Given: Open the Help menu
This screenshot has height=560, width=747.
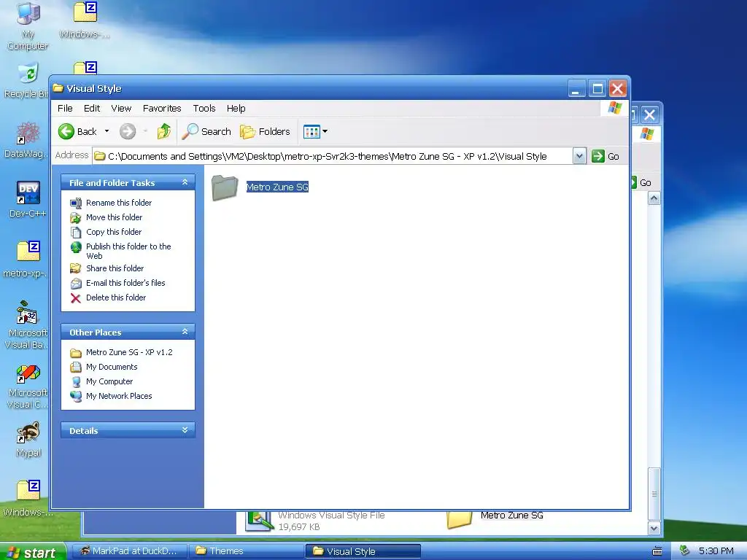Looking at the screenshot, I should pos(236,108).
